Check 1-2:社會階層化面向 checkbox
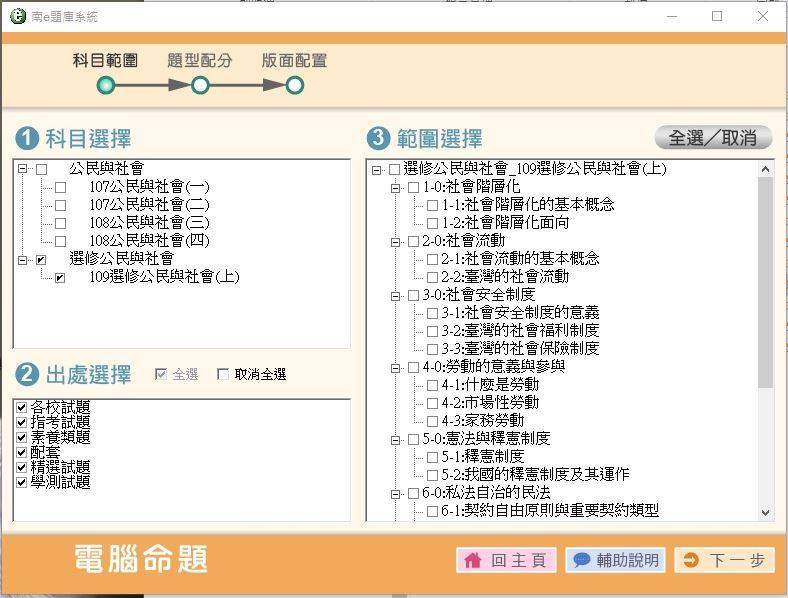Viewport: 788px width, 598px height. pyautogui.click(x=432, y=223)
